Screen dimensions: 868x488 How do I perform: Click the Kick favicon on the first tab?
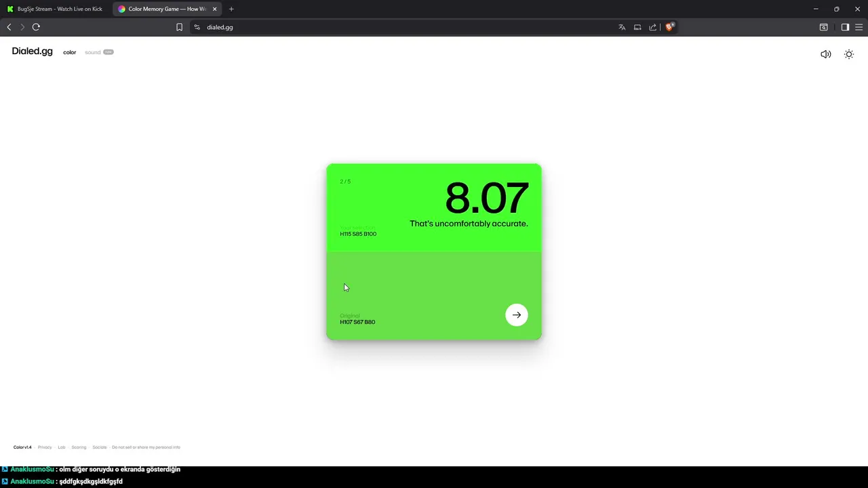(10, 9)
